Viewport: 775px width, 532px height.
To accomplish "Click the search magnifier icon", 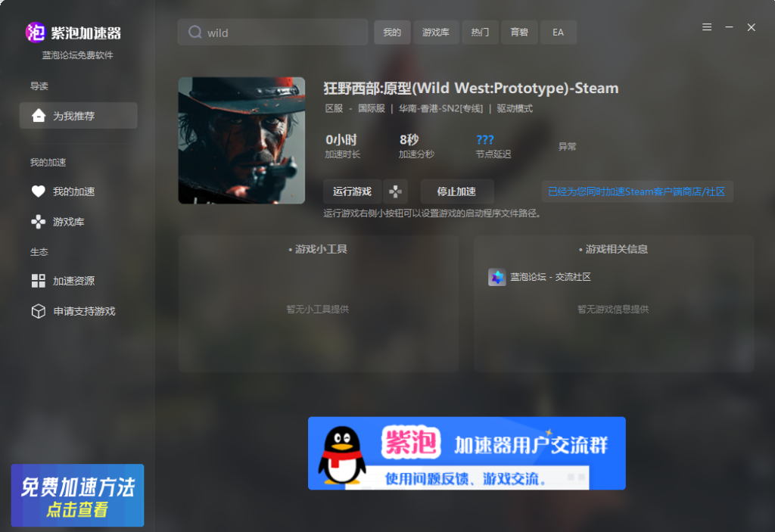I will [x=195, y=32].
